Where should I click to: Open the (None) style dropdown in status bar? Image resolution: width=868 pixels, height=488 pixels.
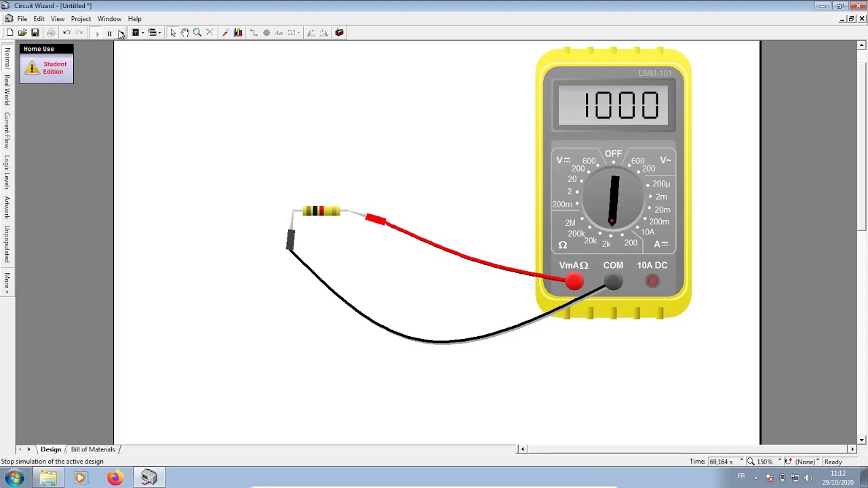point(818,462)
